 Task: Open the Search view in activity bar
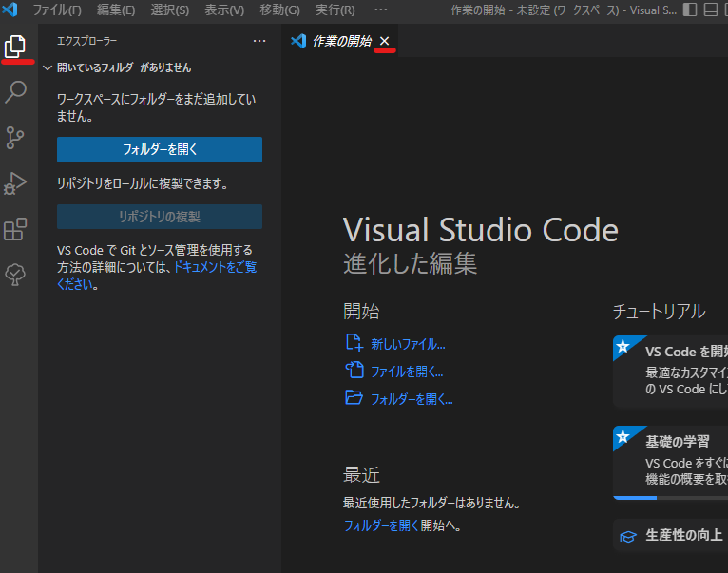click(15, 92)
